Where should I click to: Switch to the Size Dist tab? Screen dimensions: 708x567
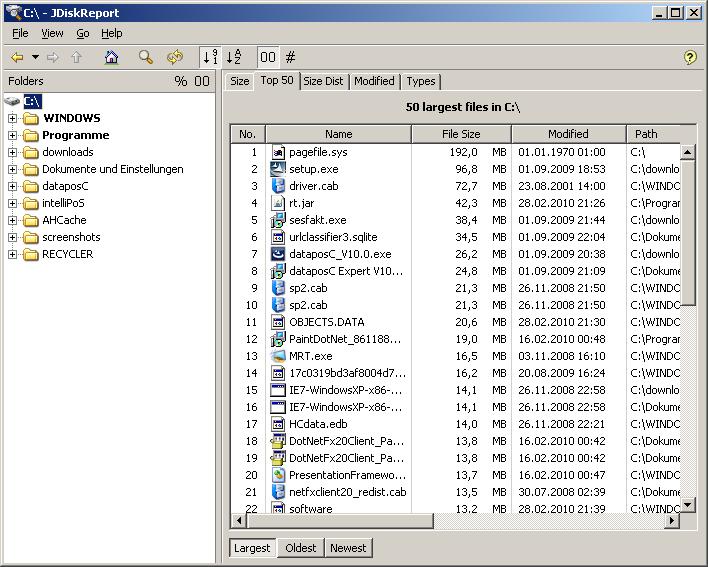(x=323, y=81)
